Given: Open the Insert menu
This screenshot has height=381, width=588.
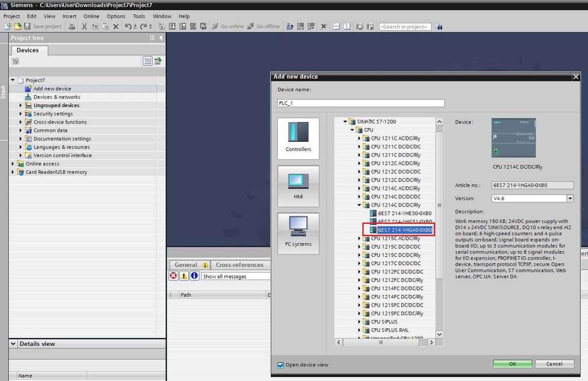Looking at the screenshot, I should [x=70, y=16].
